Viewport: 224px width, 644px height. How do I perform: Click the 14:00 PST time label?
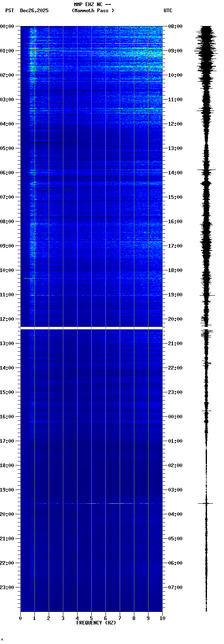coord(7,368)
